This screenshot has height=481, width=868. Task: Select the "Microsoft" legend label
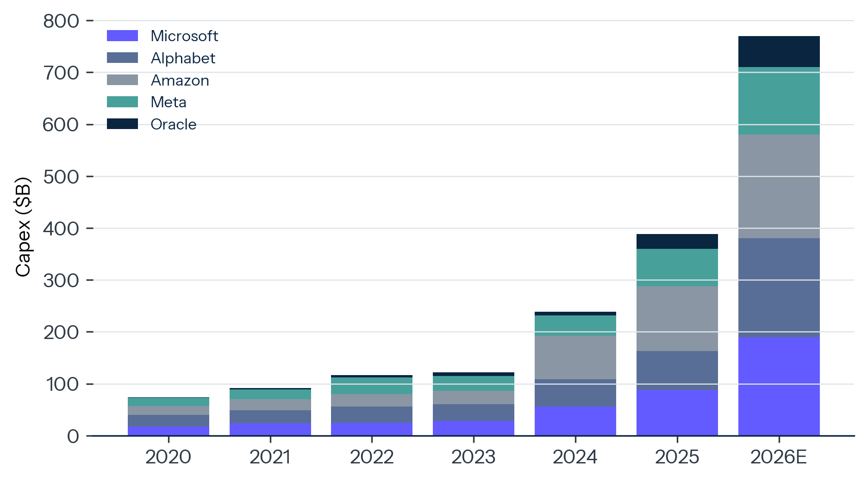coord(184,36)
